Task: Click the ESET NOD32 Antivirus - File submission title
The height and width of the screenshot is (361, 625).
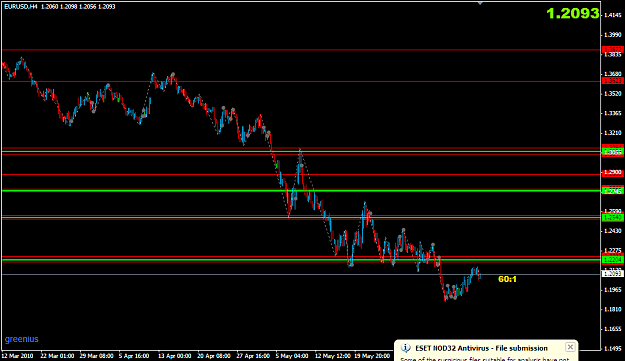Action: tap(482, 348)
